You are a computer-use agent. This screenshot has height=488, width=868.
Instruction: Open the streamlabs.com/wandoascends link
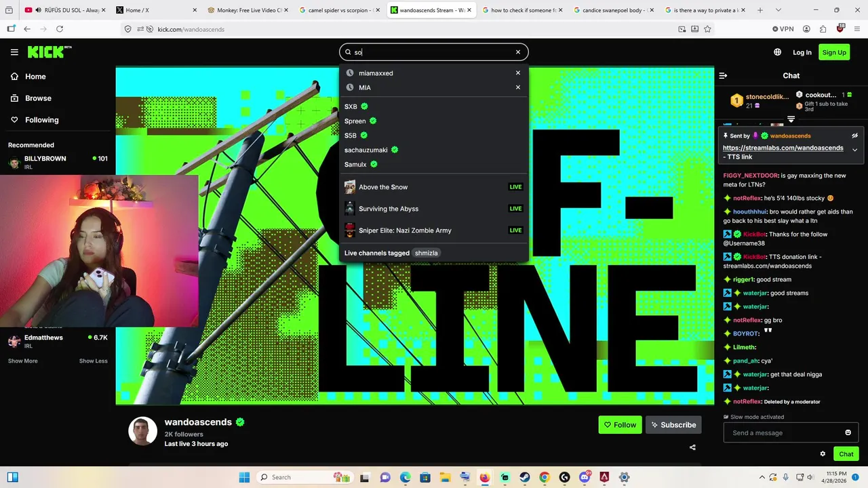[x=783, y=148]
